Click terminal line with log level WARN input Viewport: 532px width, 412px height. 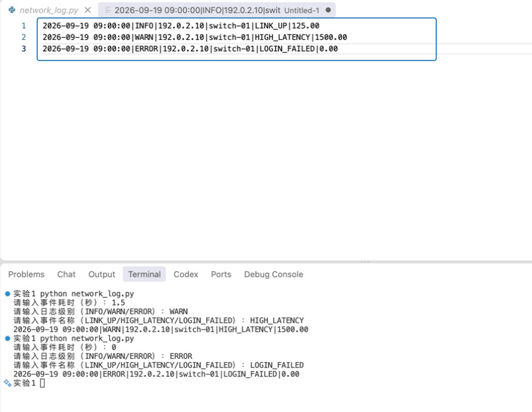100,311
